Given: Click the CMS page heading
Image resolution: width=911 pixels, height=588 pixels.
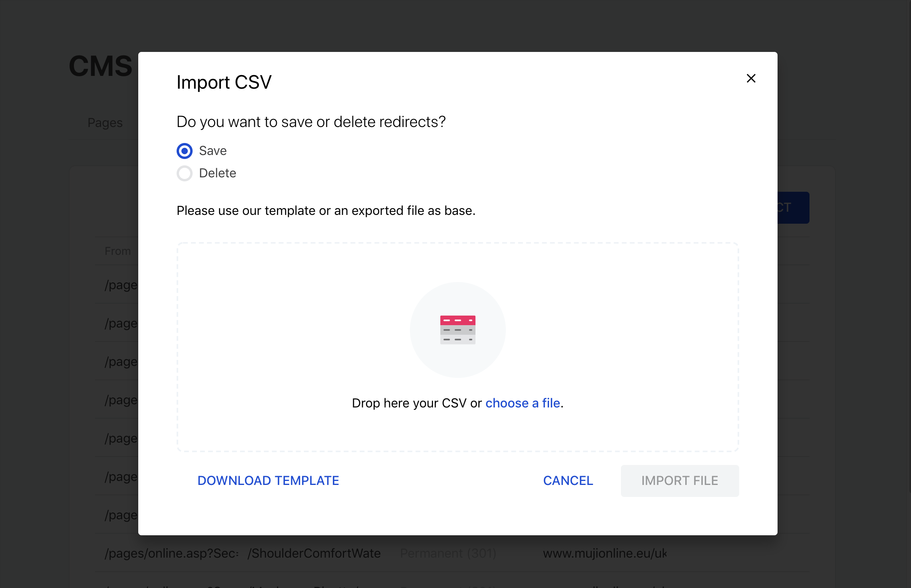Looking at the screenshot, I should (x=100, y=66).
